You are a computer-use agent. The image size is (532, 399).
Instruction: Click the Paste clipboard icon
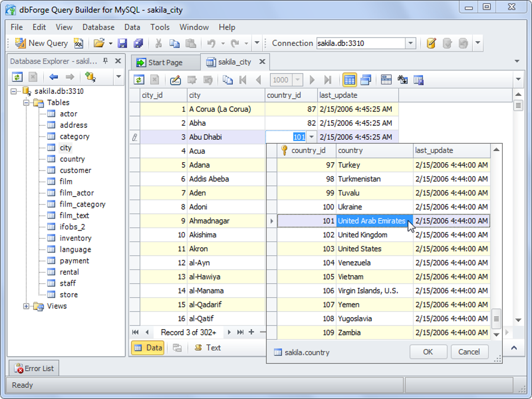coord(191,43)
